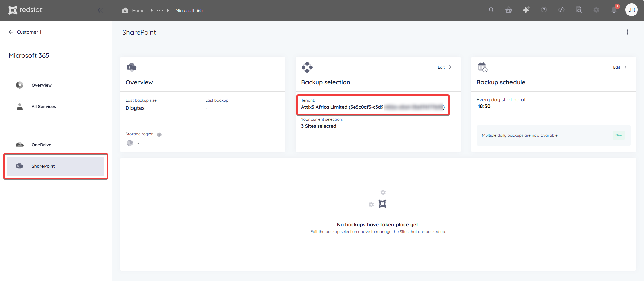Click the code brackets icon
The height and width of the screenshot is (281, 644).
(561, 10)
